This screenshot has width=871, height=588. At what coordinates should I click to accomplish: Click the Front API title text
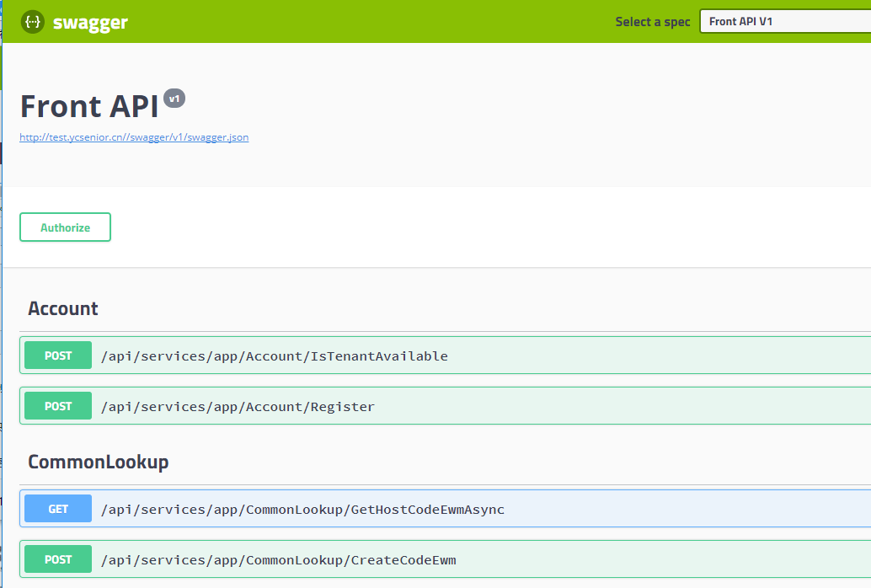pyautogui.click(x=89, y=106)
